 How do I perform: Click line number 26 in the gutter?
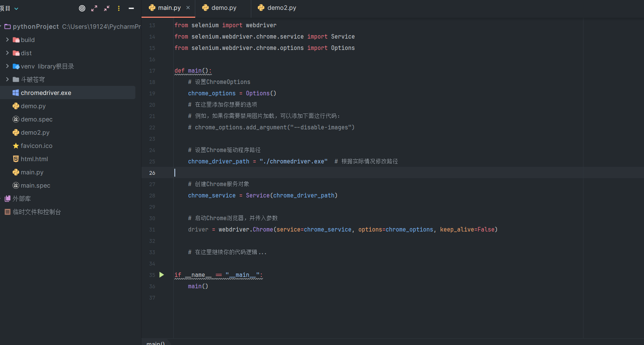[152, 173]
